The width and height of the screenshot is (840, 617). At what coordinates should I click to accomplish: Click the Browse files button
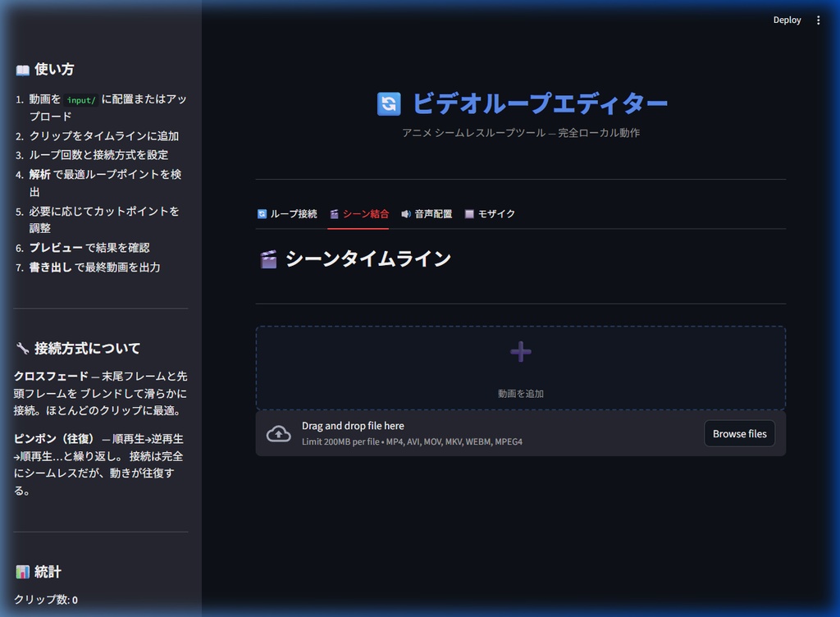pos(739,433)
